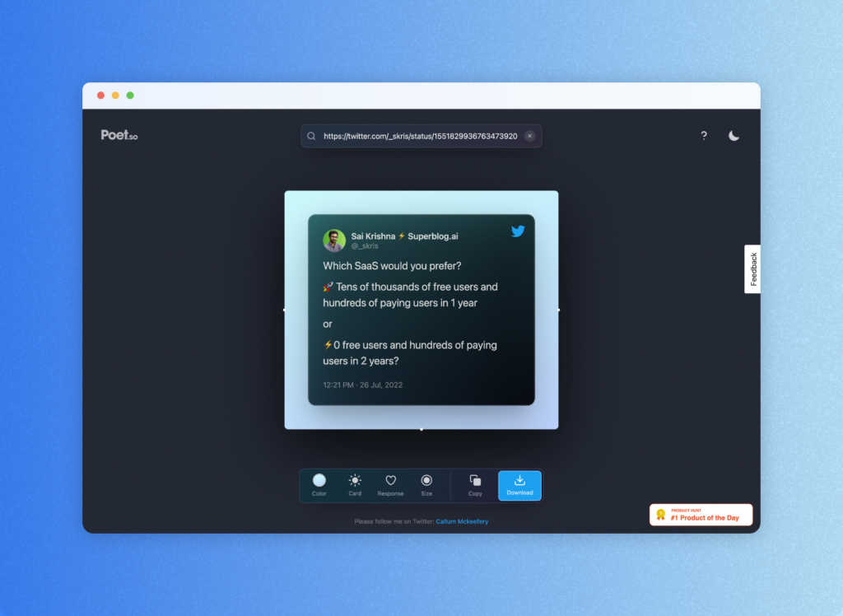843x616 pixels.
Task: Open the Color background swatch picker
Action: coord(319,481)
